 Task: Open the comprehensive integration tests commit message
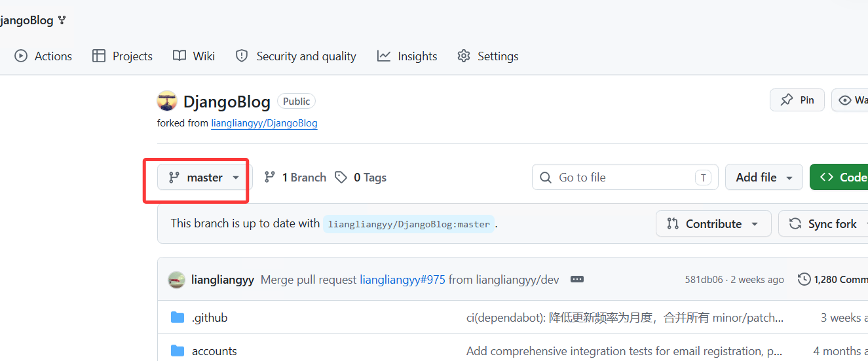coord(625,351)
